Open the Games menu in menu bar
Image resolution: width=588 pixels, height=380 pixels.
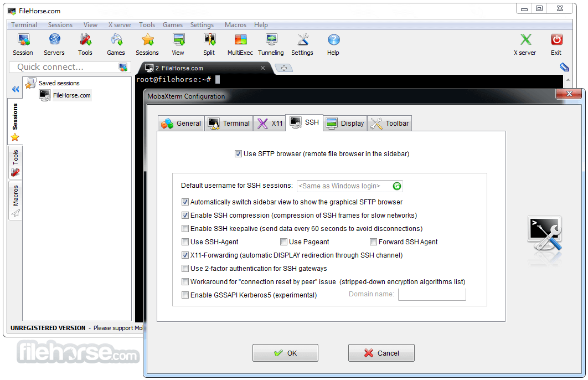[173, 25]
